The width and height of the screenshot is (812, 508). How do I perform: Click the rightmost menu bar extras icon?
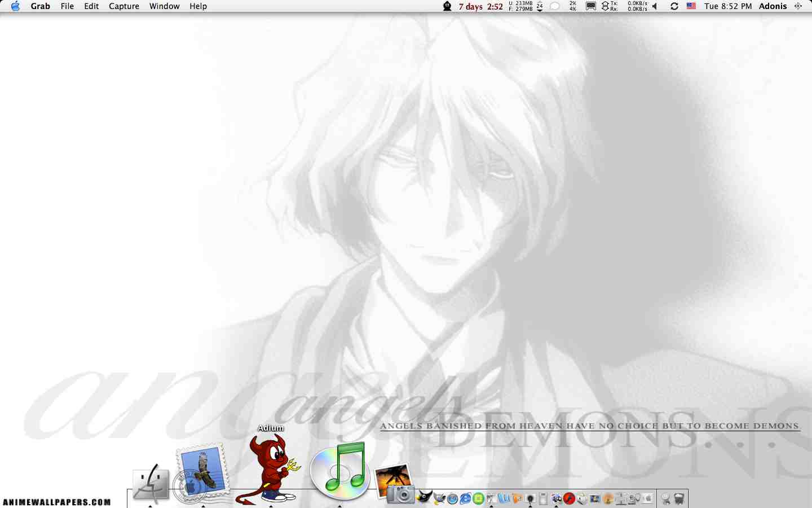point(798,6)
